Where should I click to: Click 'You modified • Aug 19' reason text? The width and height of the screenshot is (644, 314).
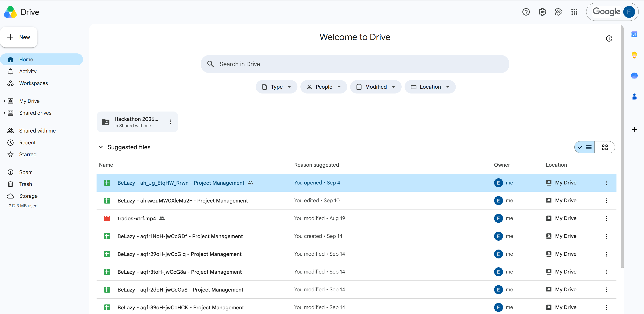tap(319, 218)
